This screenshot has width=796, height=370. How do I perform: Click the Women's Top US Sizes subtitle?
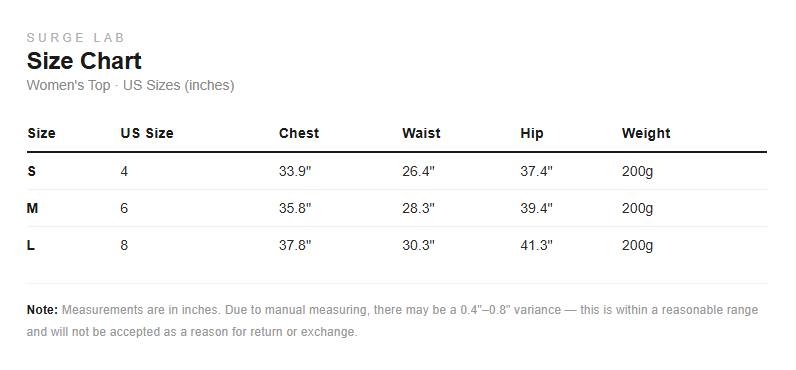[130, 85]
